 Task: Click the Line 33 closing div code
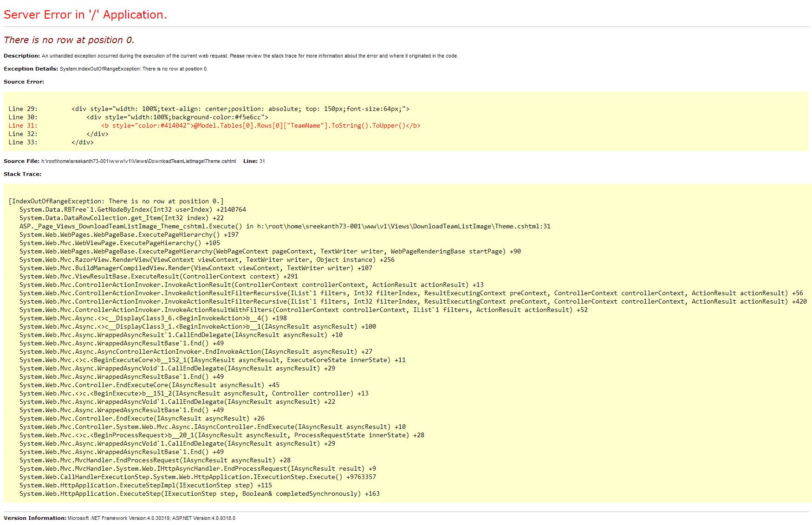[x=82, y=143]
